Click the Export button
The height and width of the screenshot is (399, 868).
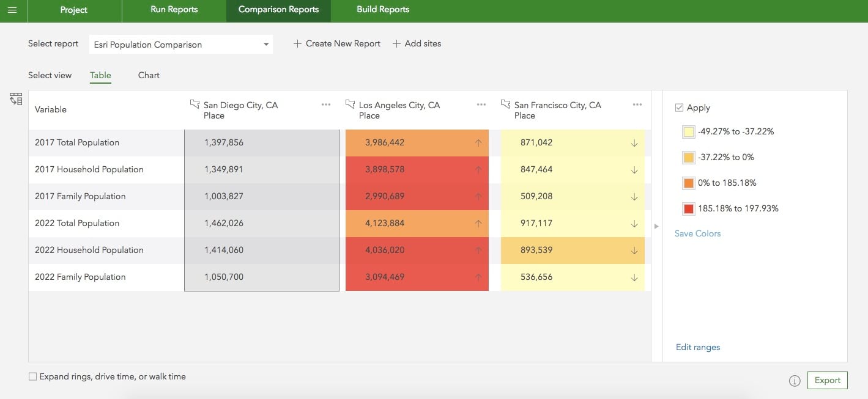coord(827,380)
